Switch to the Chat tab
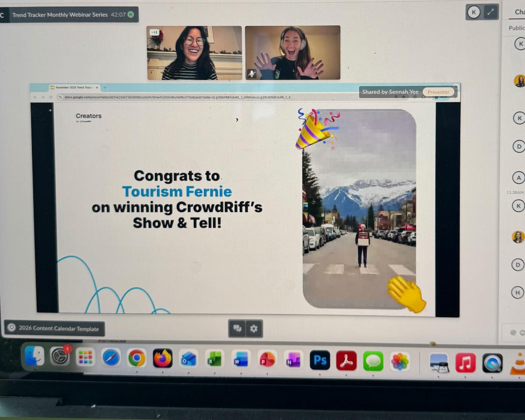Screen dimensions: 525x420 point(519,12)
